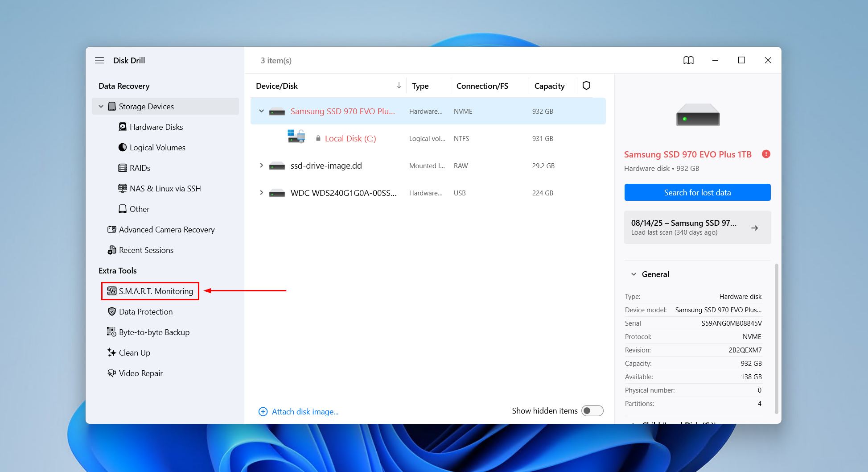Viewport: 868px width, 472px height.
Task: Click the NAS & Linux via SSH icon
Action: pyautogui.click(x=123, y=188)
